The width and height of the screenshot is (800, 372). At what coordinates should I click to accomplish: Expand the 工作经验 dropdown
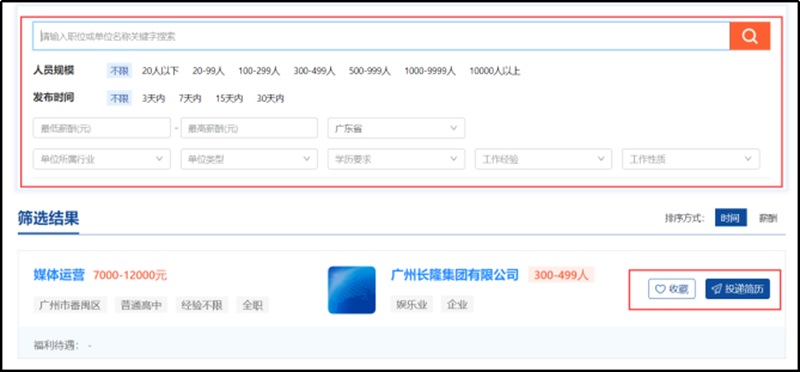543,159
